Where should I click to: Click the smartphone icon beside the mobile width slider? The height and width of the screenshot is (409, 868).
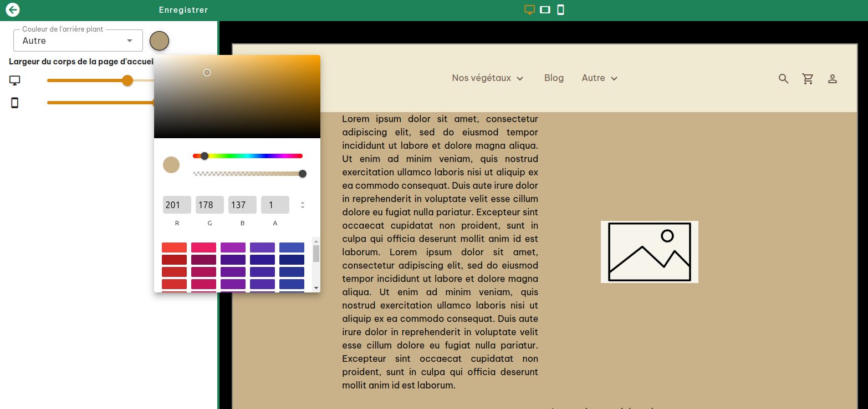14,103
